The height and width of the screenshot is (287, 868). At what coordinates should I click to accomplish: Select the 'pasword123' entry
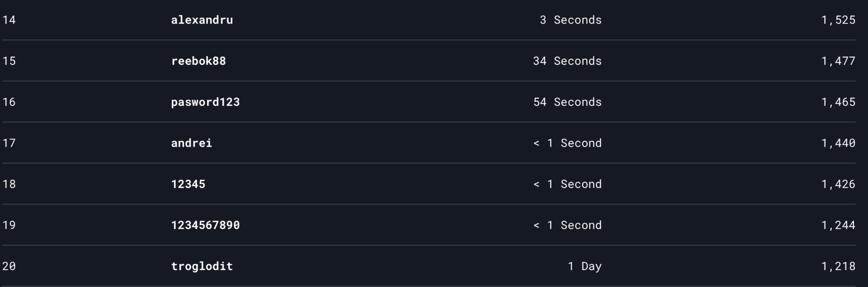205,102
